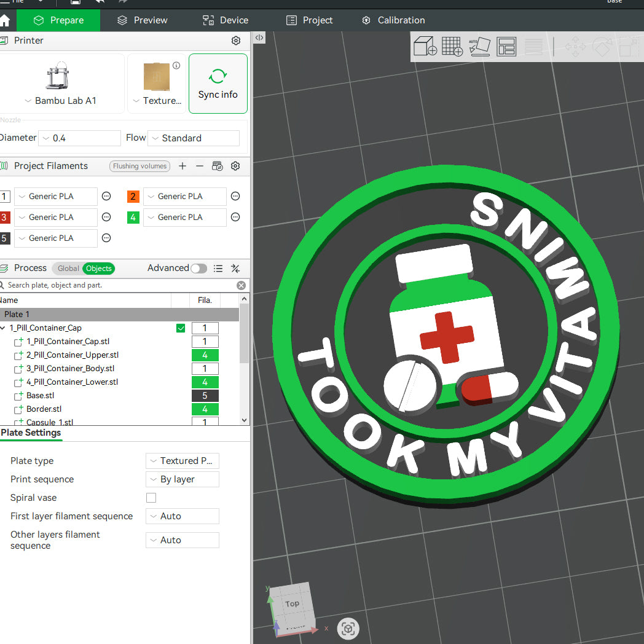Viewport: 644px width, 644px height.
Task: Open the nozzle Flow Standard dropdown
Action: click(x=194, y=138)
